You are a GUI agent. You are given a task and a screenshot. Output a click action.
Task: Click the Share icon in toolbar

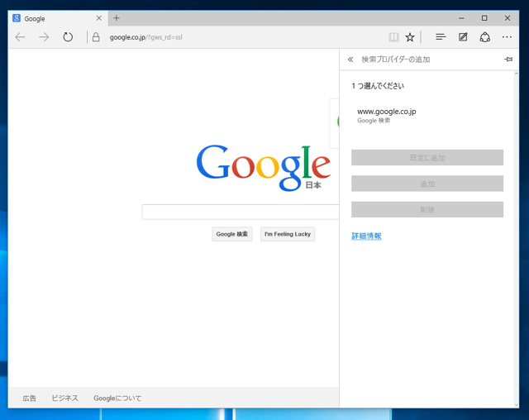[x=485, y=37]
